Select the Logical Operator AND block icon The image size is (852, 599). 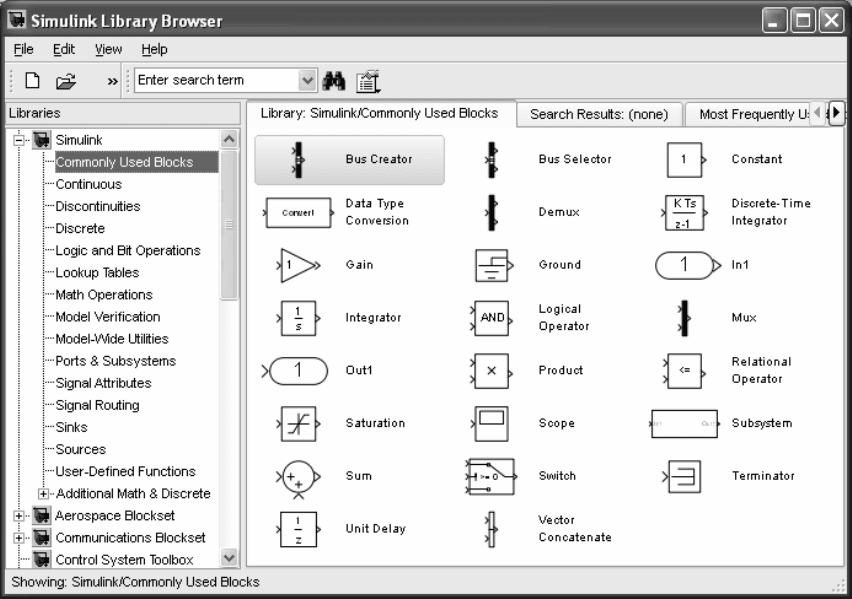[x=492, y=318]
